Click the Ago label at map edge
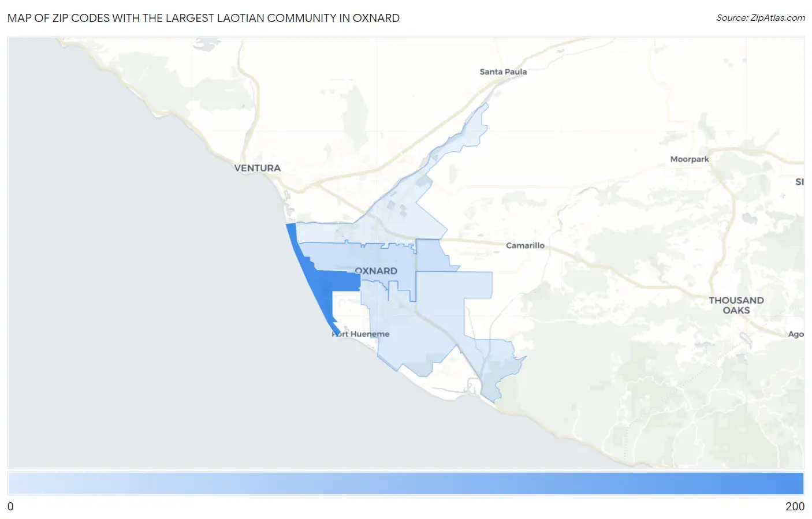 pos(796,334)
